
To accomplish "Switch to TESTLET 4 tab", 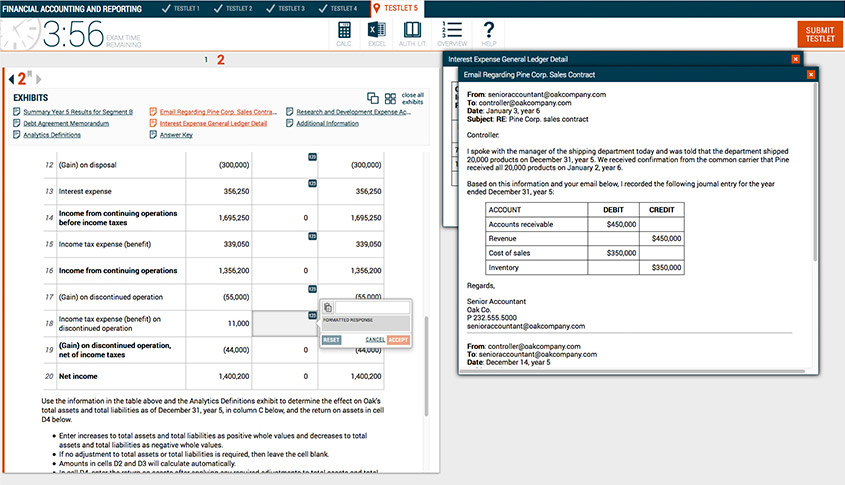I will [x=338, y=9].
